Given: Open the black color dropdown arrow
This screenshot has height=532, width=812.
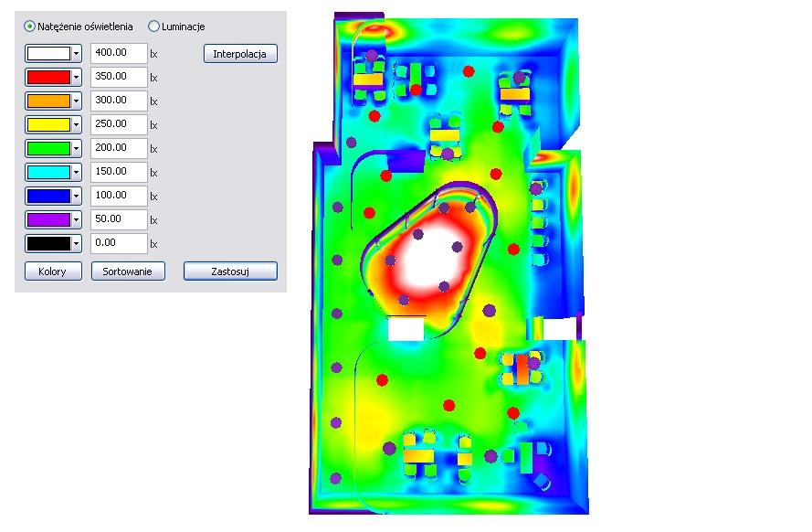Looking at the screenshot, I should pyautogui.click(x=77, y=244).
